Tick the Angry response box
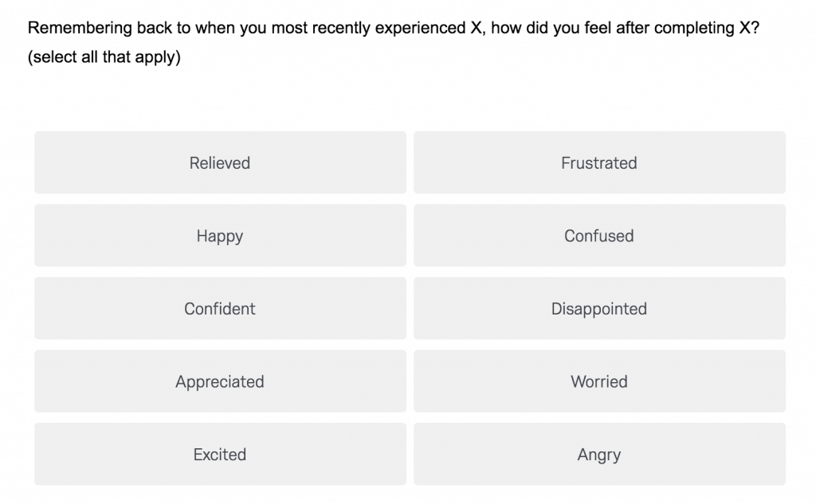The image size is (816, 504). [599, 454]
